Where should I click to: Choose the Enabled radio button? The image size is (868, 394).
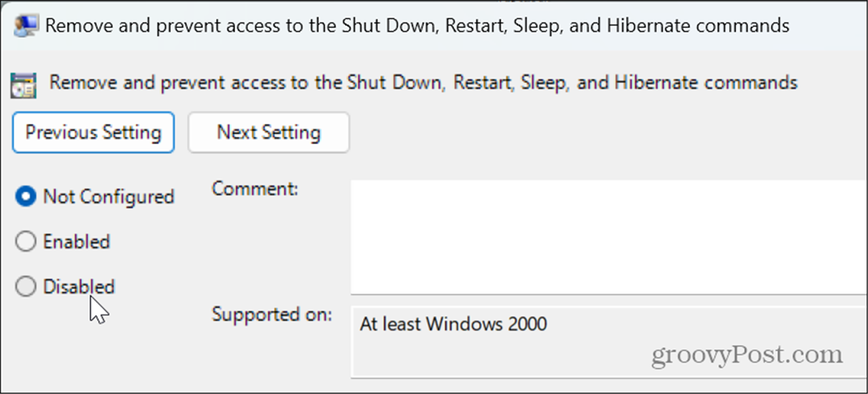click(x=25, y=242)
